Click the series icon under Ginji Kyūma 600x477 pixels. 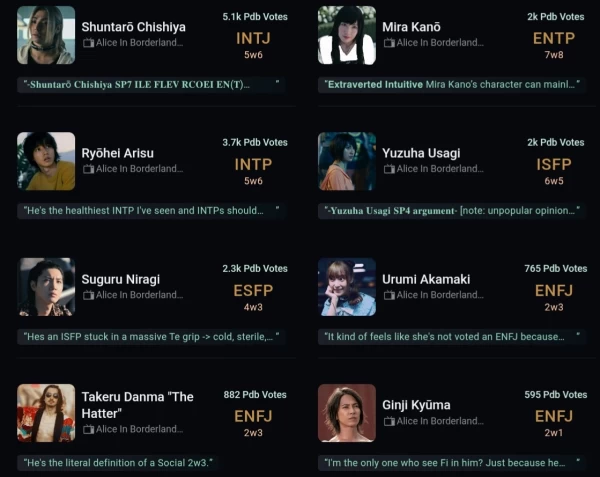[389, 422]
